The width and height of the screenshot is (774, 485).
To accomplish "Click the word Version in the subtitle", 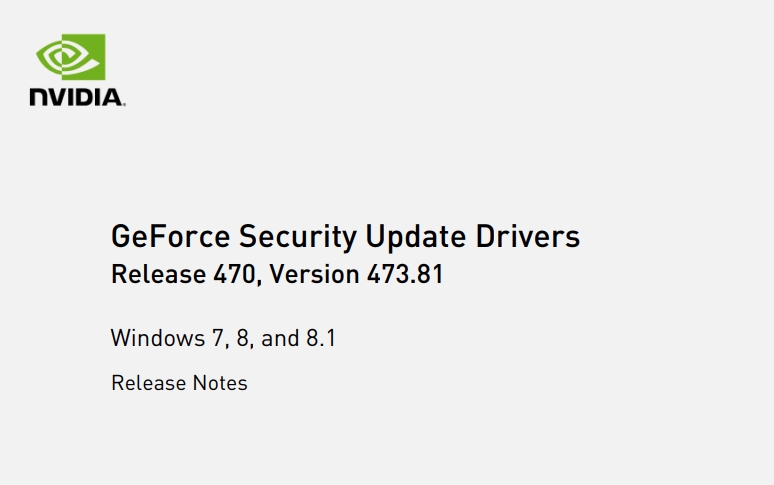I will click(x=314, y=274).
